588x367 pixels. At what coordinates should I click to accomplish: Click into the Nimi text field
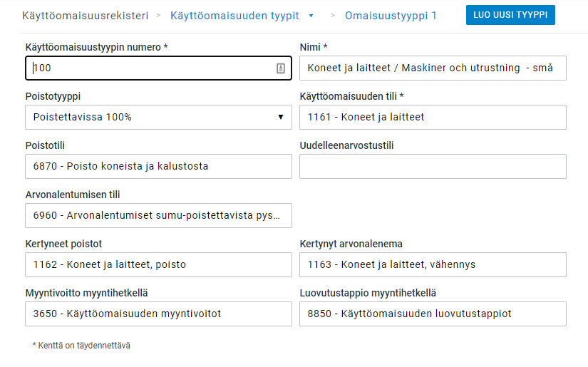pos(433,68)
